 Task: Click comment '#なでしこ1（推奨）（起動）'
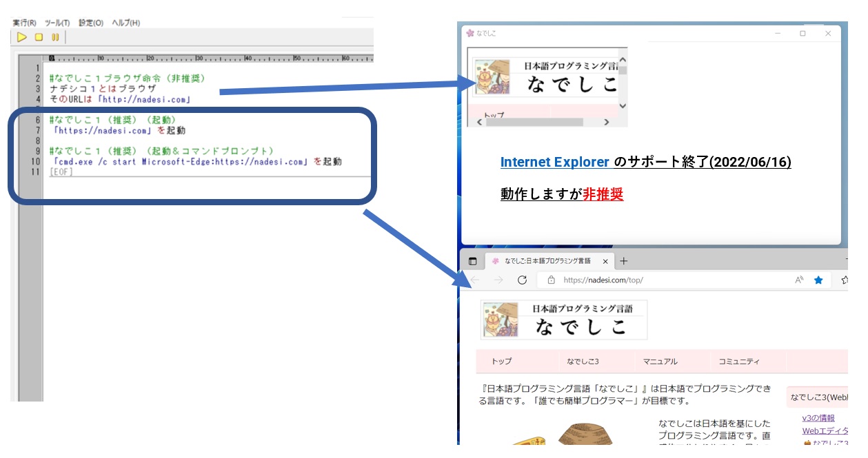click(113, 120)
